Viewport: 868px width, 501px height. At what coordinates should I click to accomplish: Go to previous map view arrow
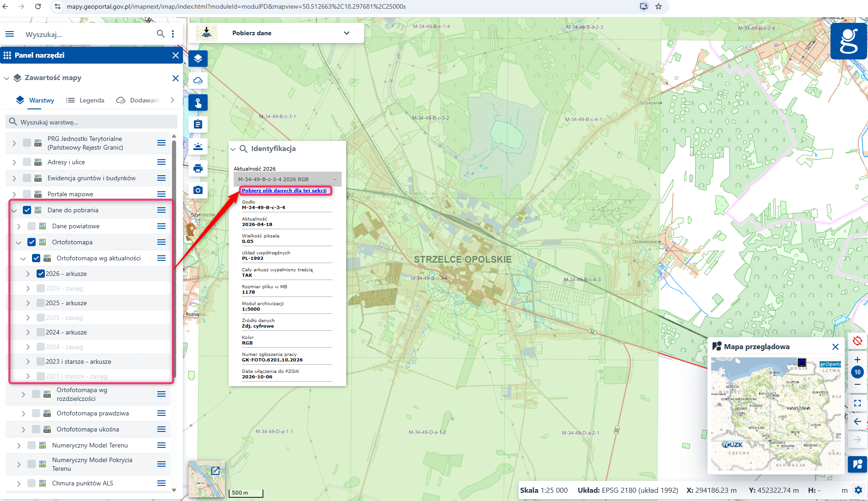point(857,421)
